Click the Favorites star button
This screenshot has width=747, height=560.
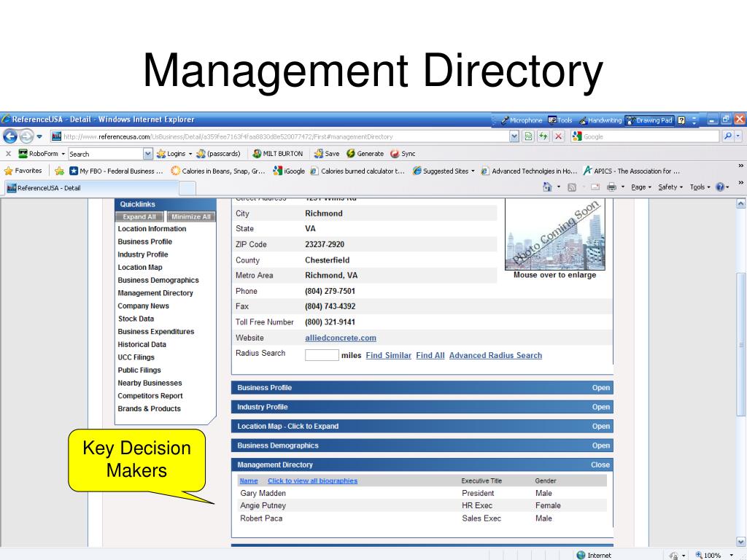pos(23,171)
